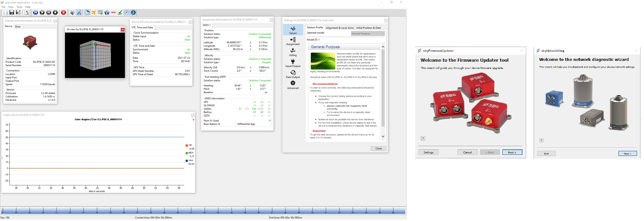Open the red GPS information icon
The height and width of the screenshot is (221, 644).
point(113,12)
